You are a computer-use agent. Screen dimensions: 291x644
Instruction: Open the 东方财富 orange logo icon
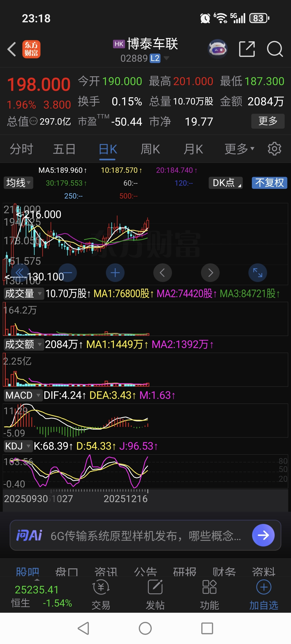[31, 49]
